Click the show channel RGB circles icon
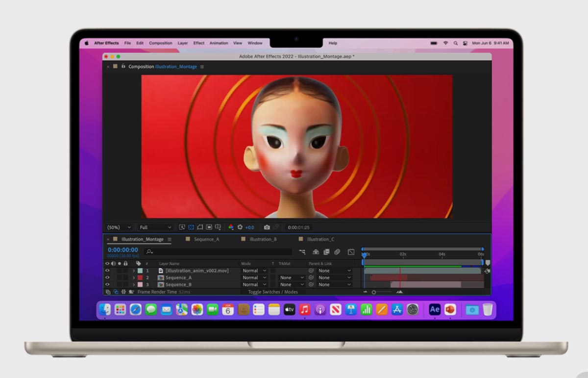This screenshot has height=378, width=588. click(231, 227)
